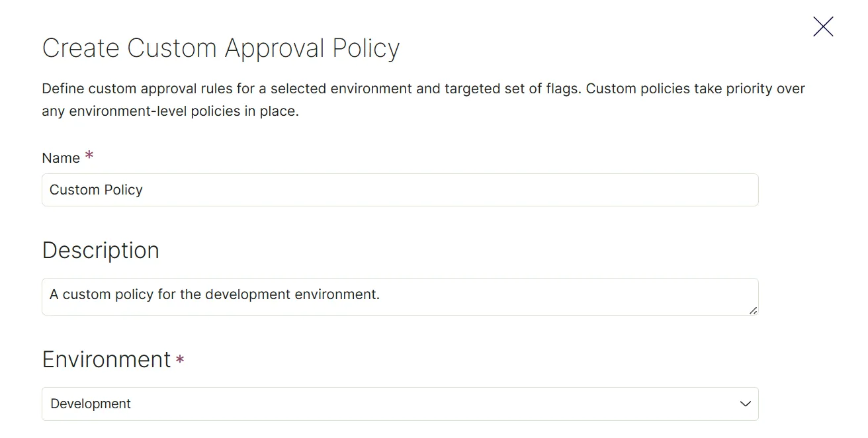This screenshot has height=438, width=868.
Task: Click the word 'Development' in the combo box
Action: click(91, 404)
